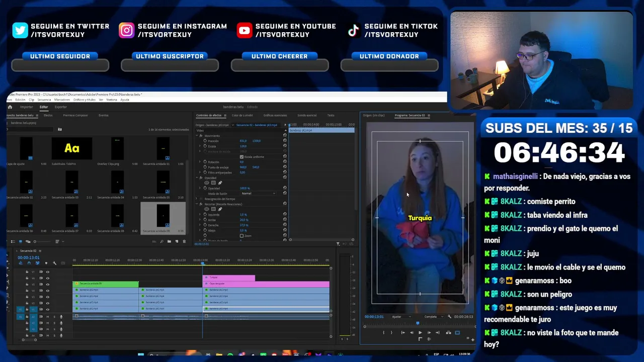This screenshot has height=362, width=644.
Task: Hide video track V1 output
Action: (48, 309)
